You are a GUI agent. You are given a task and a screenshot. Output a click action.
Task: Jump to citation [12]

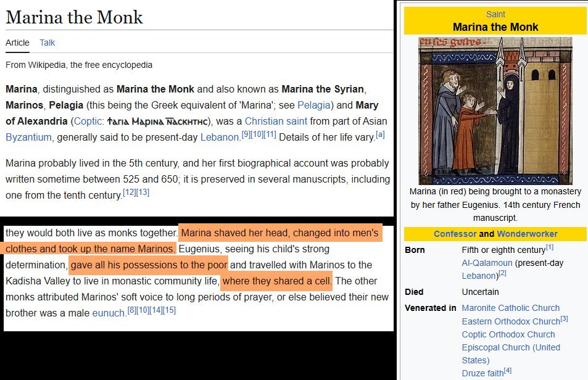coord(130,192)
